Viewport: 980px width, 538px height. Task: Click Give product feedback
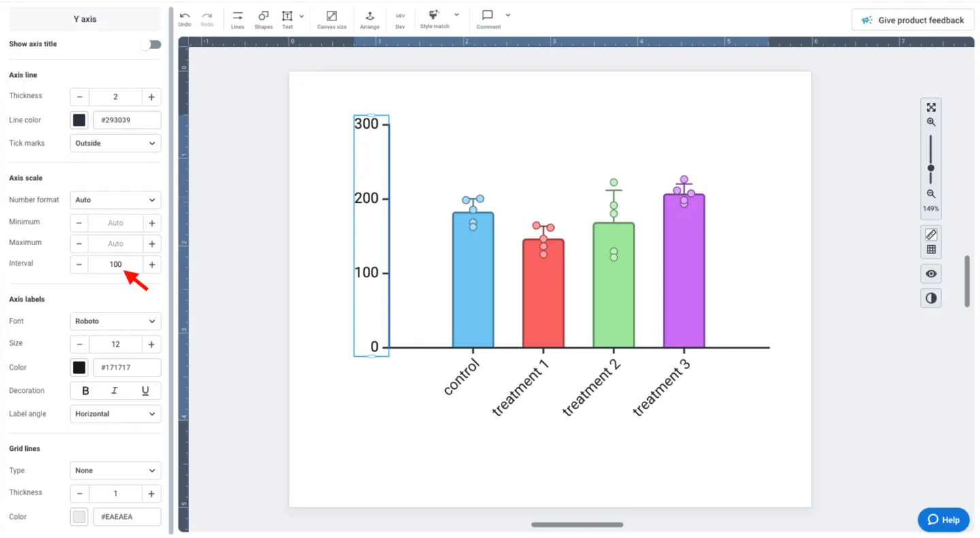coord(912,20)
